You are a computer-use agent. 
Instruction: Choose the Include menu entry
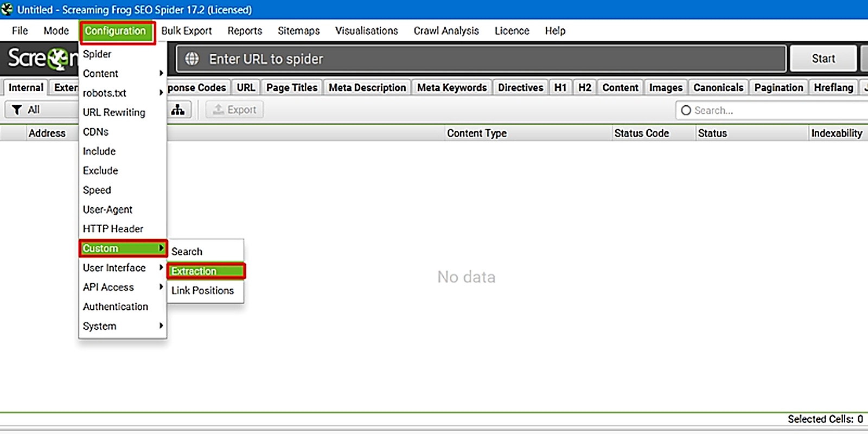[x=123, y=151]
